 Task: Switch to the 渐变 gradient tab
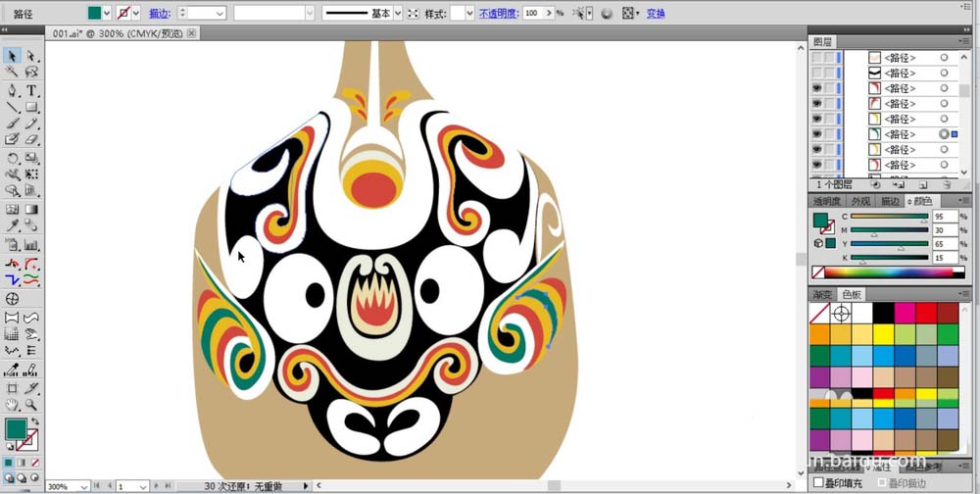coord(822,294)
